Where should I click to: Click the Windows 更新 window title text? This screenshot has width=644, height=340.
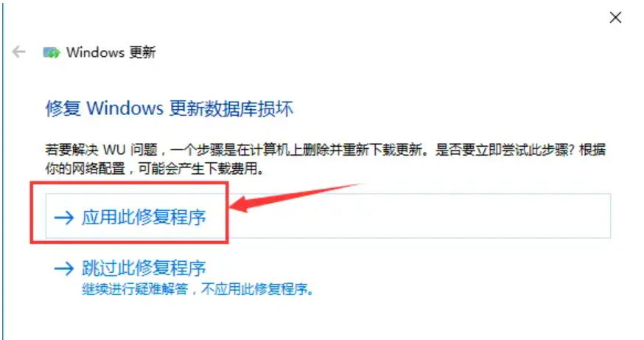111,52
